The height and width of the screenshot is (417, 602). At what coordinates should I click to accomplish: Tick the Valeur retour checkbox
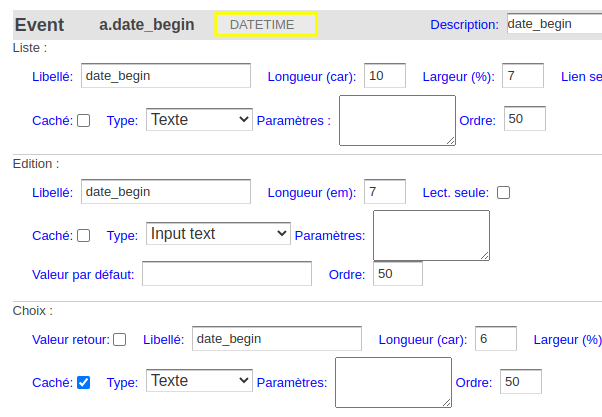[x=119, y=339]
